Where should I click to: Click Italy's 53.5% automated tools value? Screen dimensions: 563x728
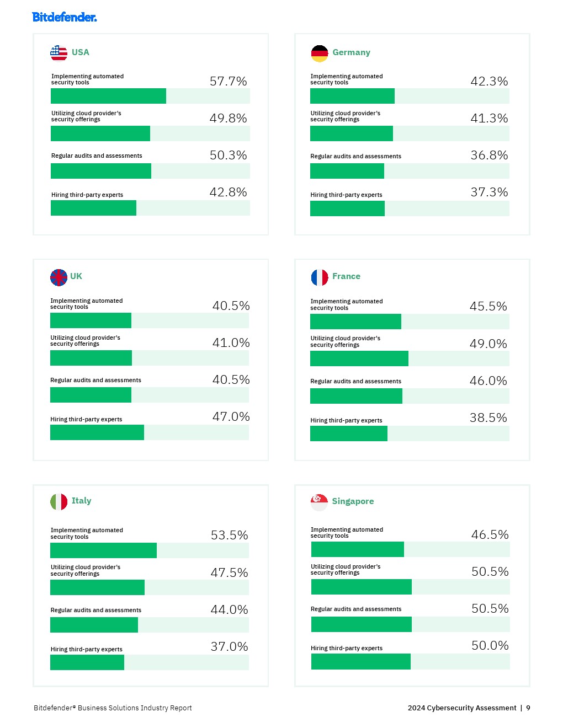pos(229,536)
